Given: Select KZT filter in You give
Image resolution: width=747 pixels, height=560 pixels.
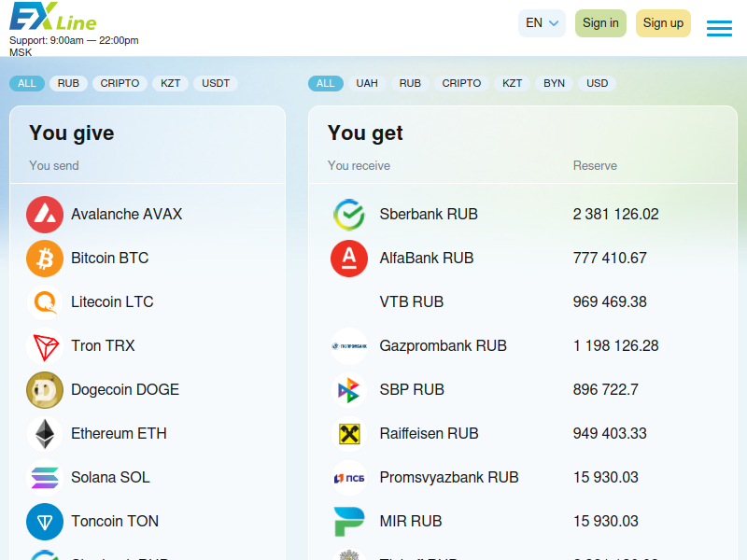Looking at the screenshot, I should click(171, 83).
